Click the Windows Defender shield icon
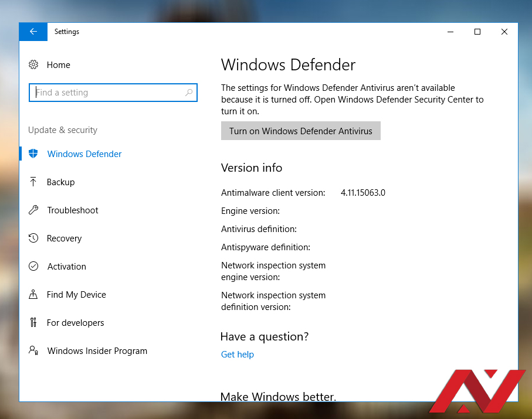532x419 pixels. click(x=33, y=154)
